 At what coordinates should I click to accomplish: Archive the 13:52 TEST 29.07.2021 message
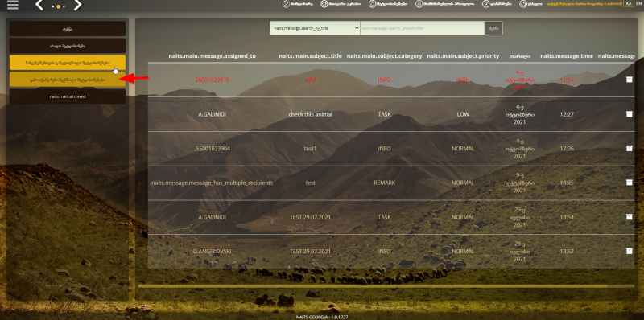point(630,251)
